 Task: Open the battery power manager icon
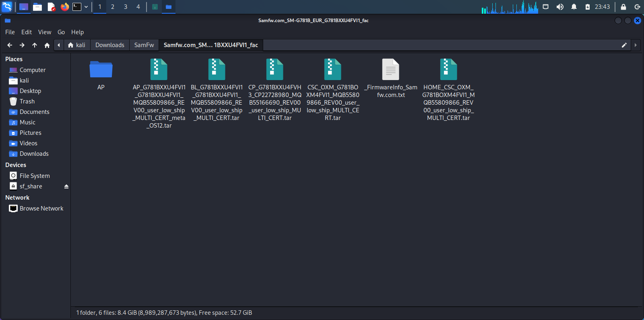(x=588, y=7)
